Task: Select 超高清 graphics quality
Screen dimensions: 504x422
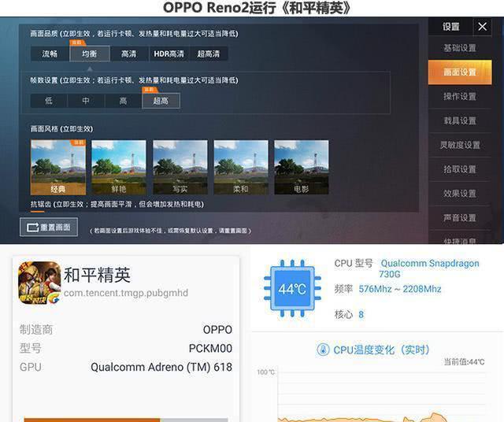Action: pyautogui.click(x=208, y=54)
